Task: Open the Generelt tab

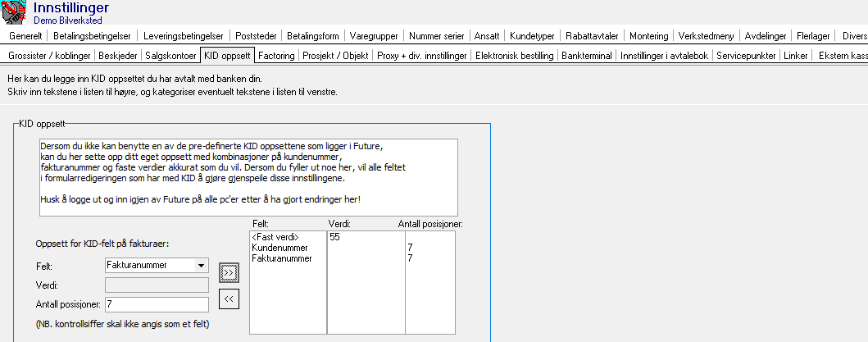Action: pos(25,36)
